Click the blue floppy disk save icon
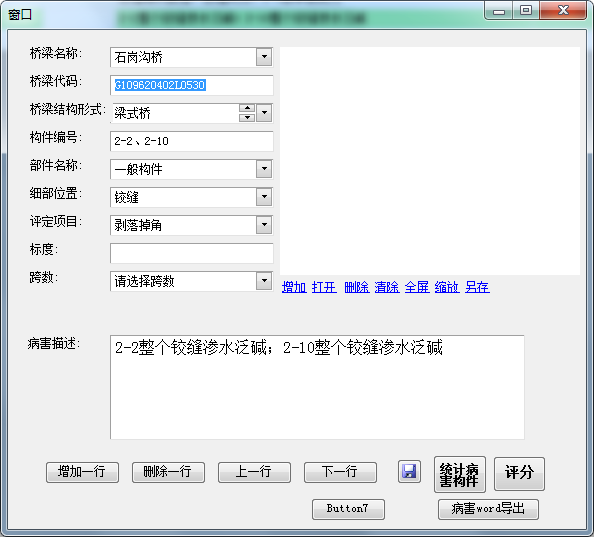The width and height of the screenshot is (594, 537). (409, 472)
